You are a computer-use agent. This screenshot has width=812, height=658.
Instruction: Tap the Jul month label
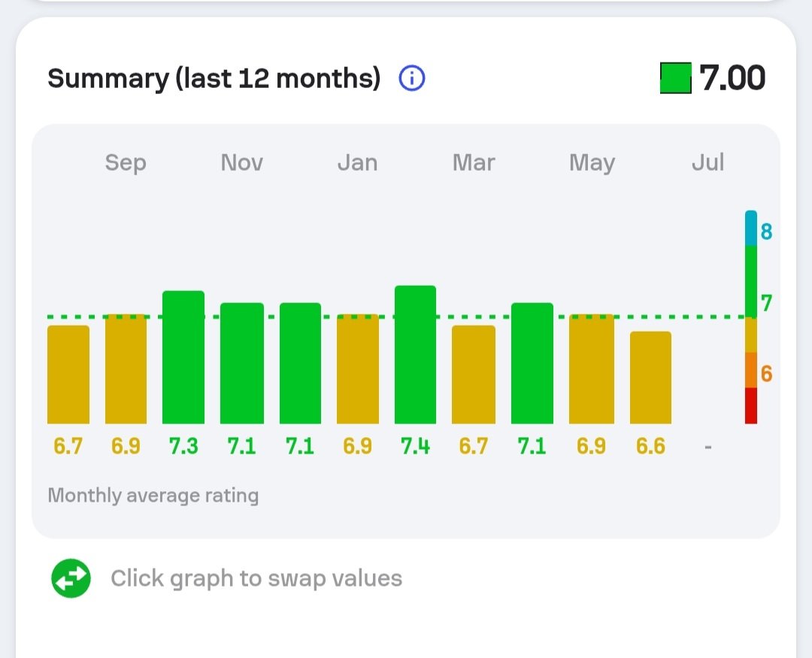(708, 162)
